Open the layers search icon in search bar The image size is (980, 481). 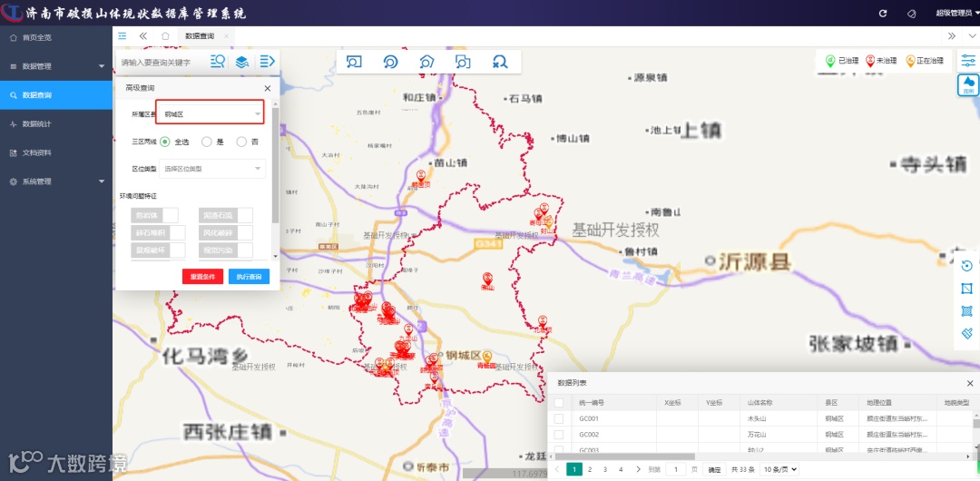242,62
